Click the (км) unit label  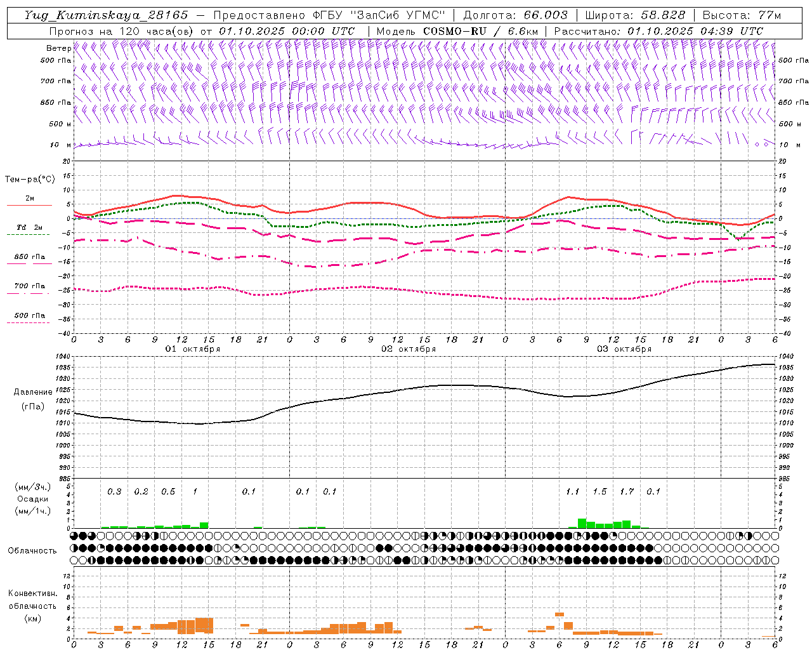[x=32, y=618]
